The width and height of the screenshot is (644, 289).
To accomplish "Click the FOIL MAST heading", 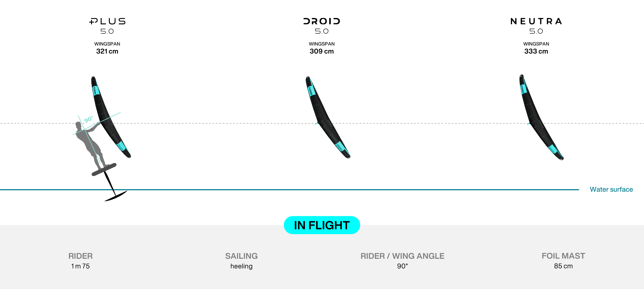I will pyautogui.click(x=563, y=256).
